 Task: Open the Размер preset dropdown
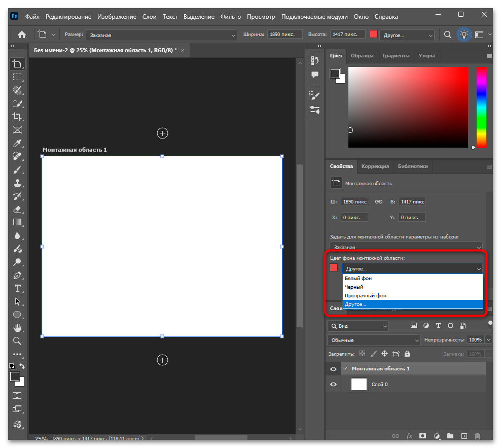(162, 35)
